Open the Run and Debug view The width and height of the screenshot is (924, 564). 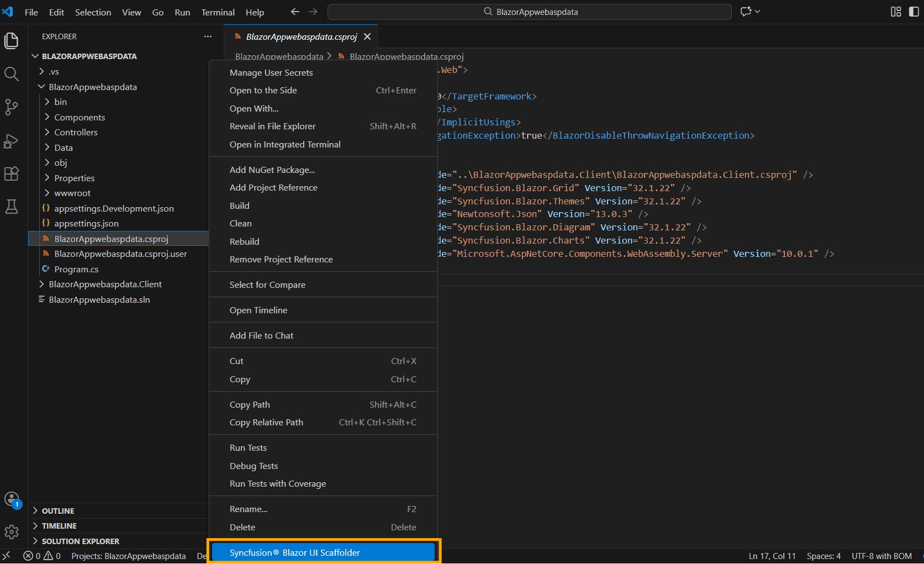tap(11, 141)
